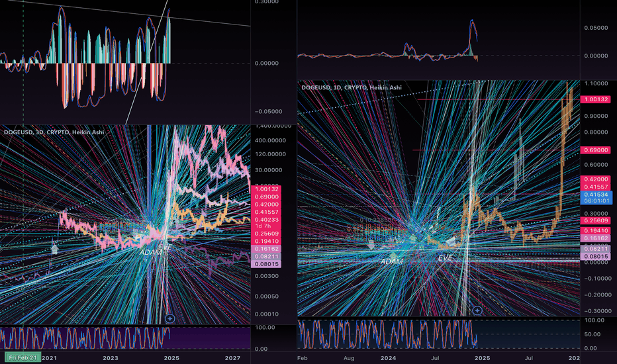Click the 2025 label on the 3D time axis
This screenshot has width=617, height=364.
[x=171, y=358]
